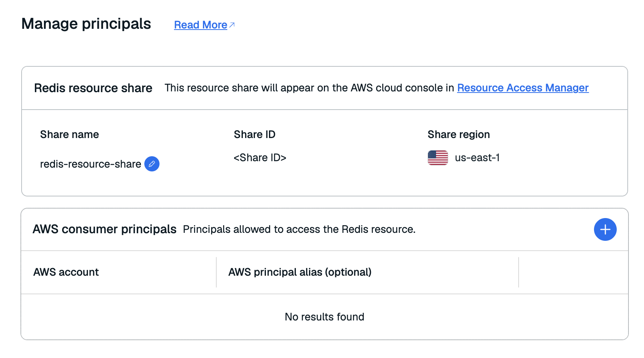The height and width of the screenshot is (358, 644).
Task: Click the No results found message
Action: point(325,317)
